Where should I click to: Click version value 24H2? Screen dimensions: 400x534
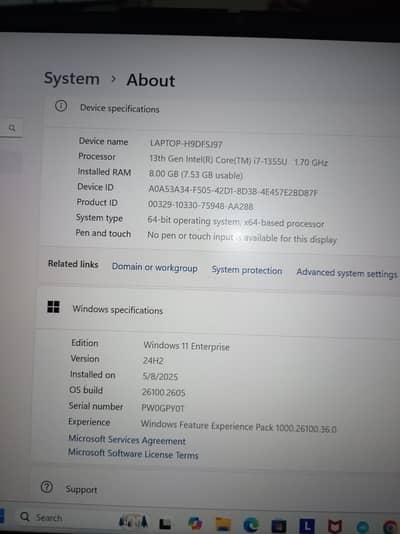(153, 361)
